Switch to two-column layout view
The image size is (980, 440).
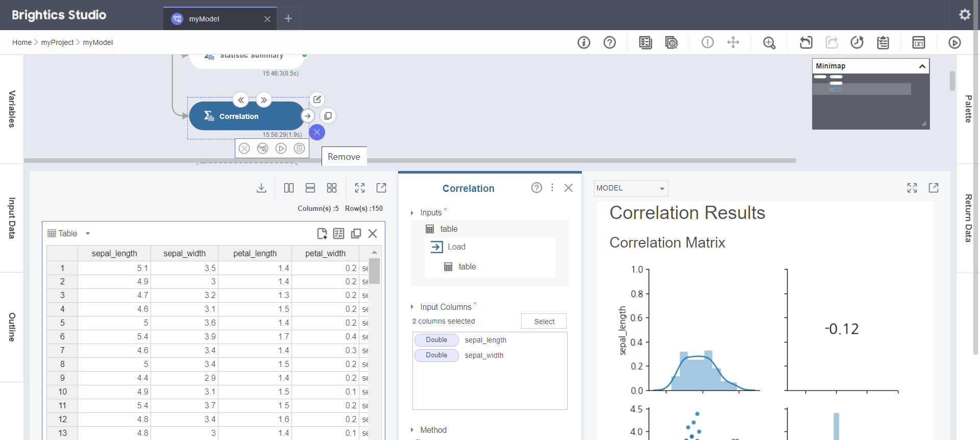point(289,188)
